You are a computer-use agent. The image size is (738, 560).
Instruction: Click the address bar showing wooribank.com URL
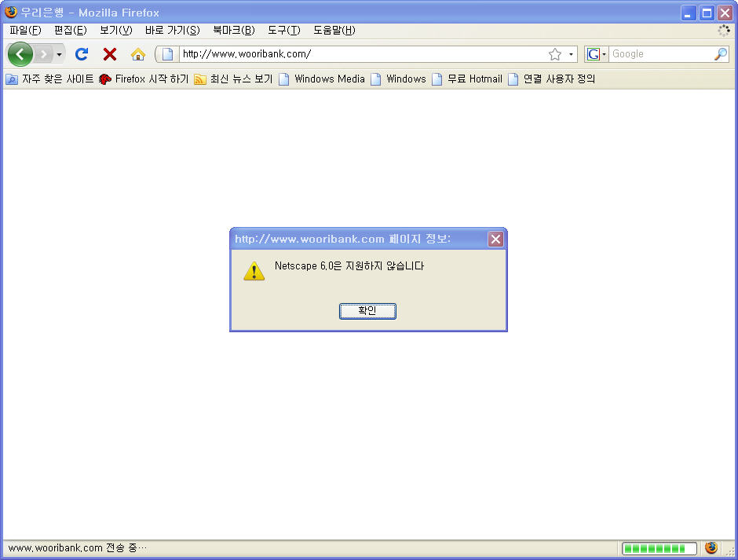[363, 54]
